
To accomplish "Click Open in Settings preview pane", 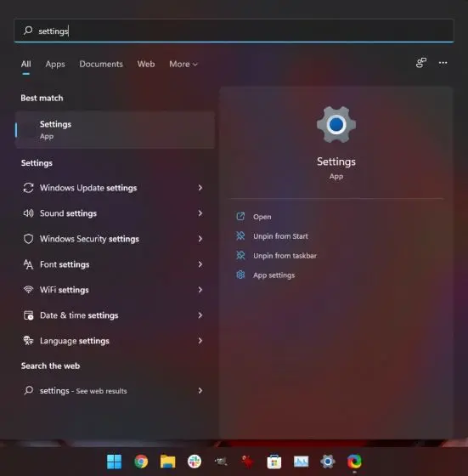I will [262, 217].
